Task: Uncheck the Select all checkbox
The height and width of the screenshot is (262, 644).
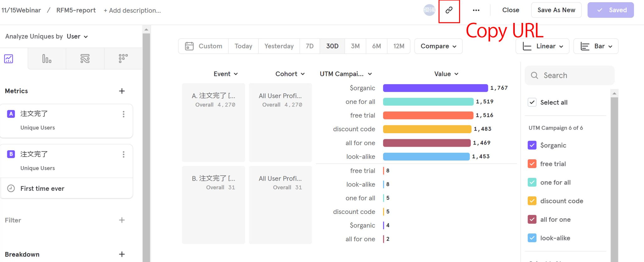Action: pos(532,102)
